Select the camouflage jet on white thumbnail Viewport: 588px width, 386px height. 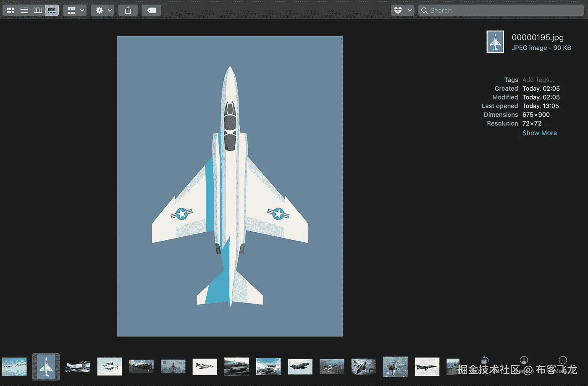(205, 367)
